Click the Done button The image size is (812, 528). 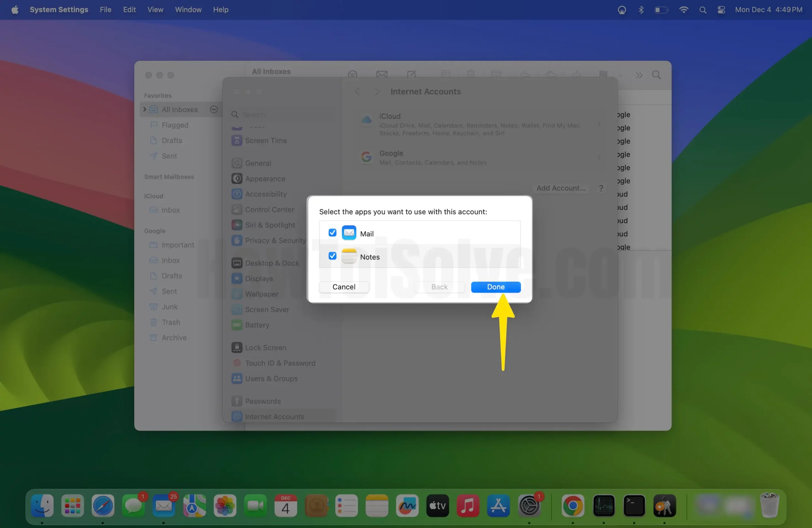click(x=495, y=287)
